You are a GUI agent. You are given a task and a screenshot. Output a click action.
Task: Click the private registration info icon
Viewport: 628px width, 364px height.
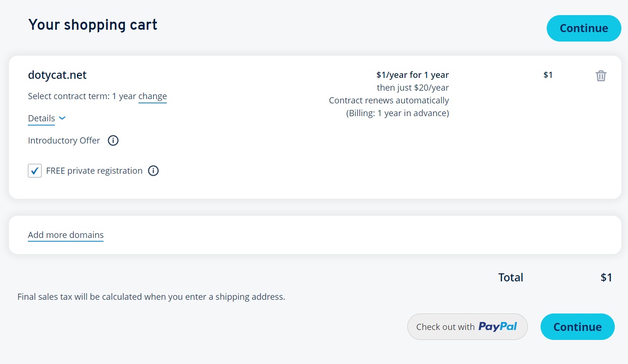[x=153, y=171]
